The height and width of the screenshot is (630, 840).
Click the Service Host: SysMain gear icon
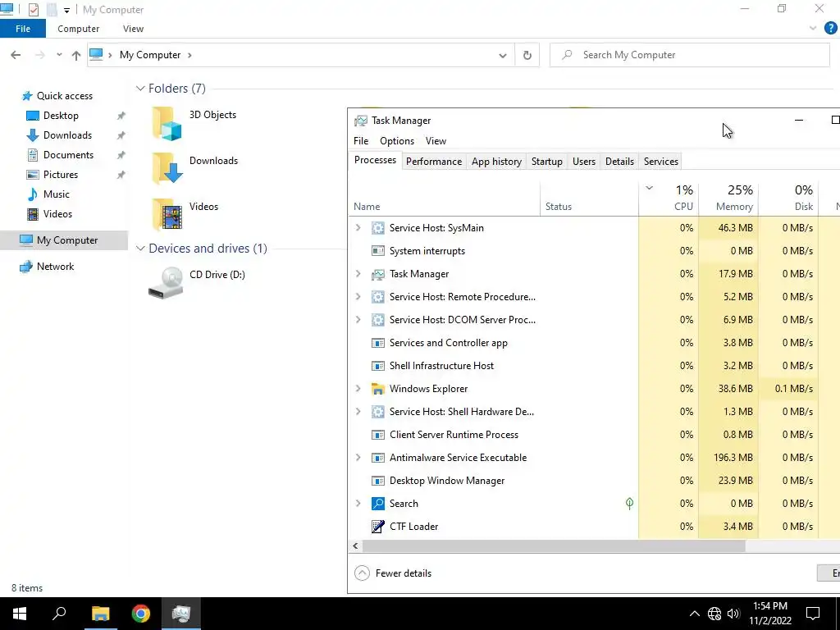(x=377, y=228)
